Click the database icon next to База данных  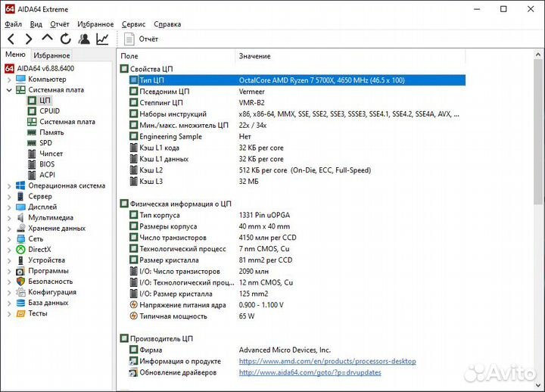coord(21,303)
